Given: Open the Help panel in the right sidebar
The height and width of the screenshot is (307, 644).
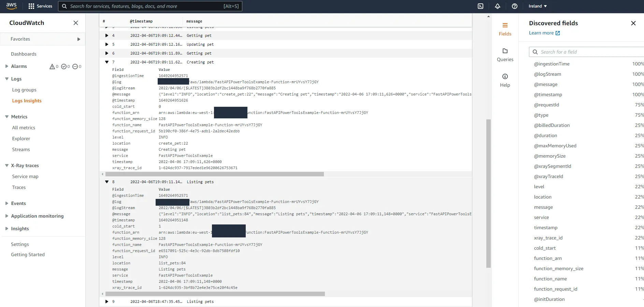Looking at the screenshot, I should 505,80.
